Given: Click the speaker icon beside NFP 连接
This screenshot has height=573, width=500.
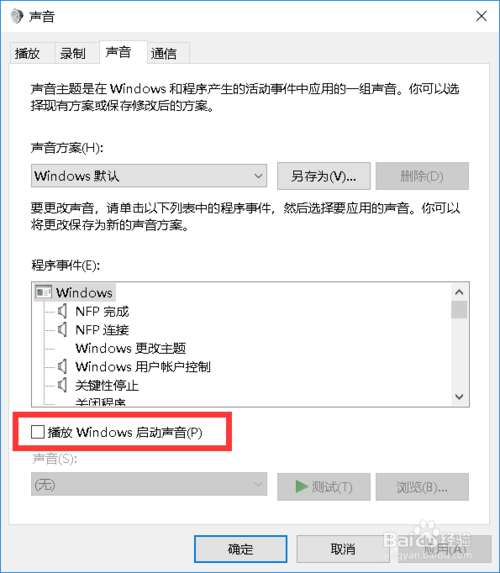Looking at the screenshot, I should tap(62, 330).
